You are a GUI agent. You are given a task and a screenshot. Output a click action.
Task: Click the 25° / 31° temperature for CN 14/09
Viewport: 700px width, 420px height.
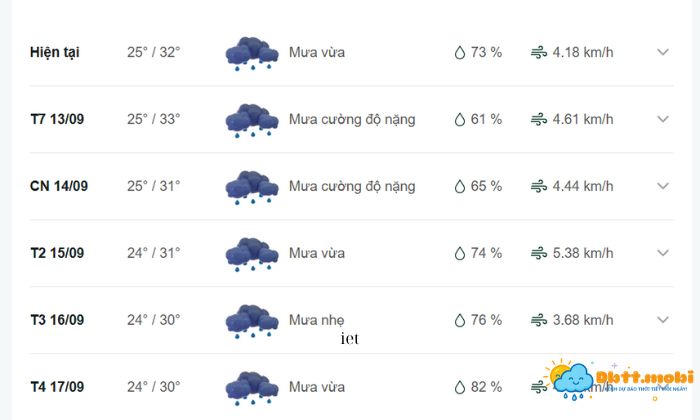click(x=153, y=186)
